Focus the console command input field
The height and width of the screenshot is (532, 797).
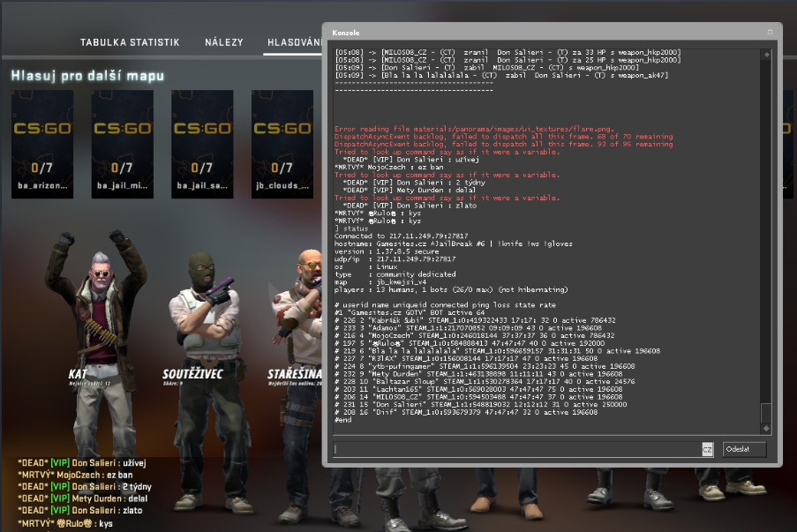(x=516, y=449)
